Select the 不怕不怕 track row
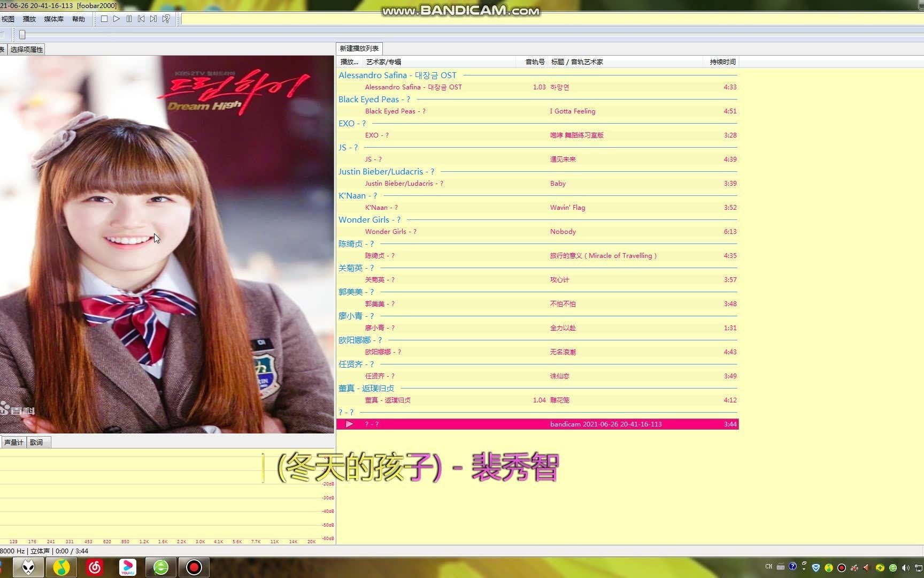The width and height of the screenshot is (924, 578). click(537, 304)
